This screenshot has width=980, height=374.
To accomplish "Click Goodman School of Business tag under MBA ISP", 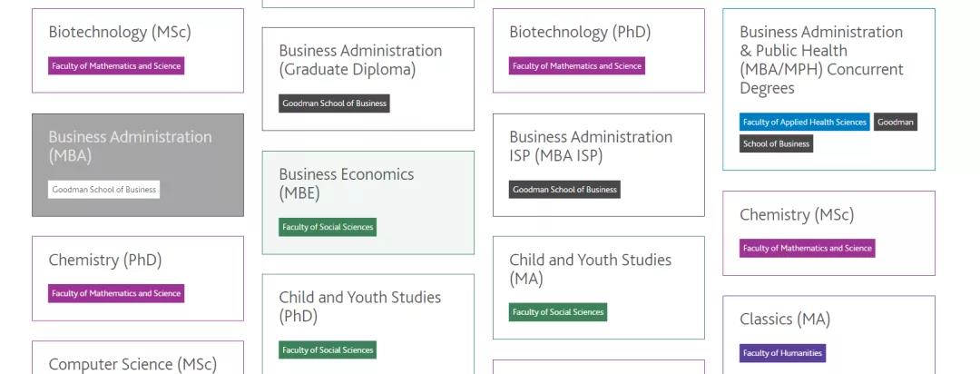I will pyautogui.click(x=564, y=190).
